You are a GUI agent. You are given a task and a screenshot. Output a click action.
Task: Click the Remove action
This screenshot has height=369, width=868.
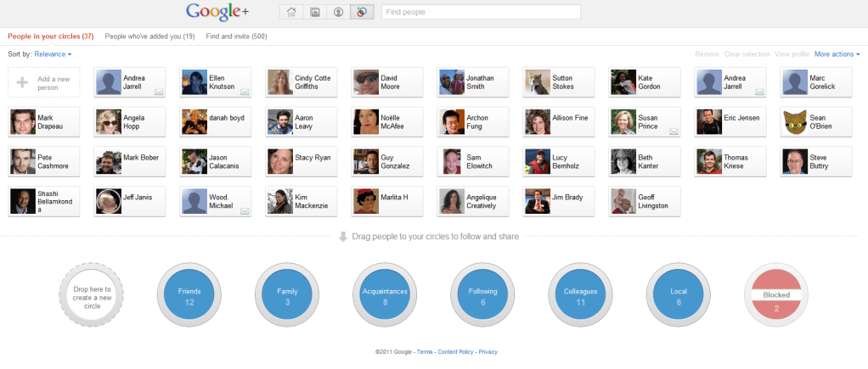707,54
